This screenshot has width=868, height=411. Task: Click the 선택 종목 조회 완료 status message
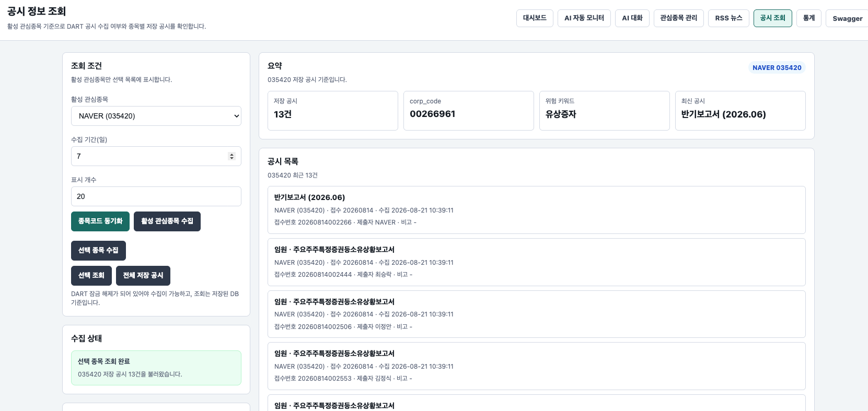click(156, 368)
